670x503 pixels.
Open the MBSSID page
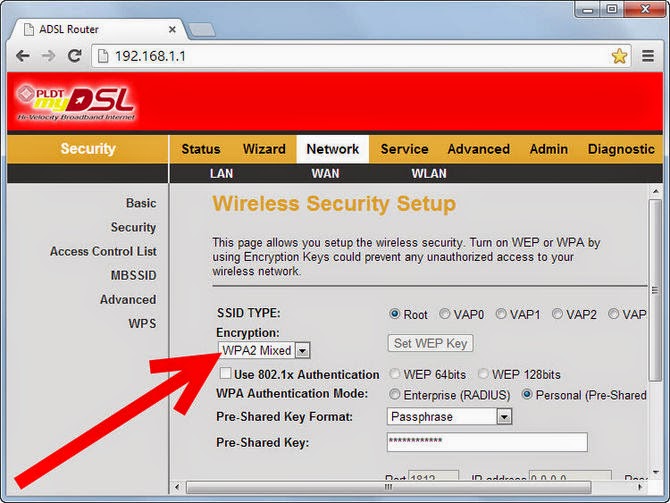[x=133, y=276]
